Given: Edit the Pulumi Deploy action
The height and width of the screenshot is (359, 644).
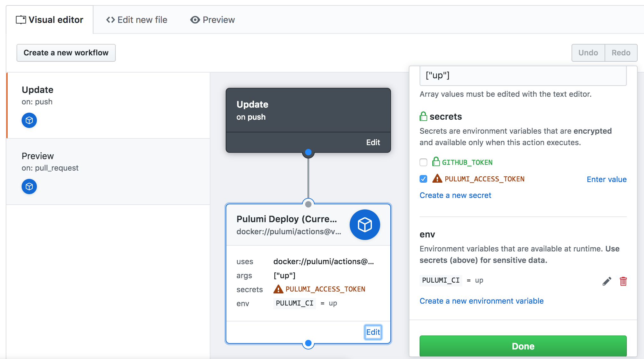Looking at the screenshot, I should (x=373, y=332).
